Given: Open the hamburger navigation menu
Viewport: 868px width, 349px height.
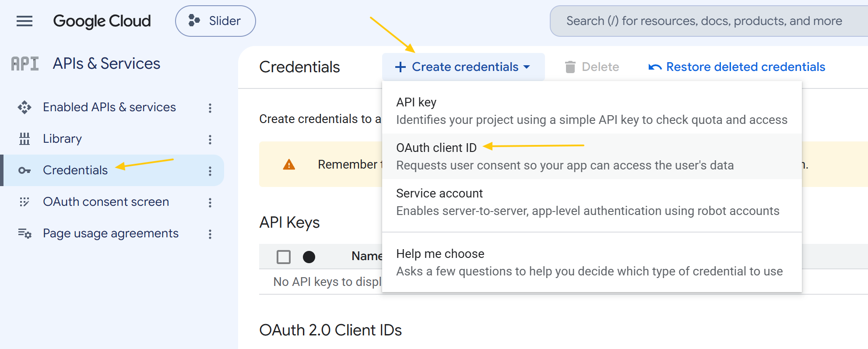Looking at the screenshot, I should tap(25, 21).
